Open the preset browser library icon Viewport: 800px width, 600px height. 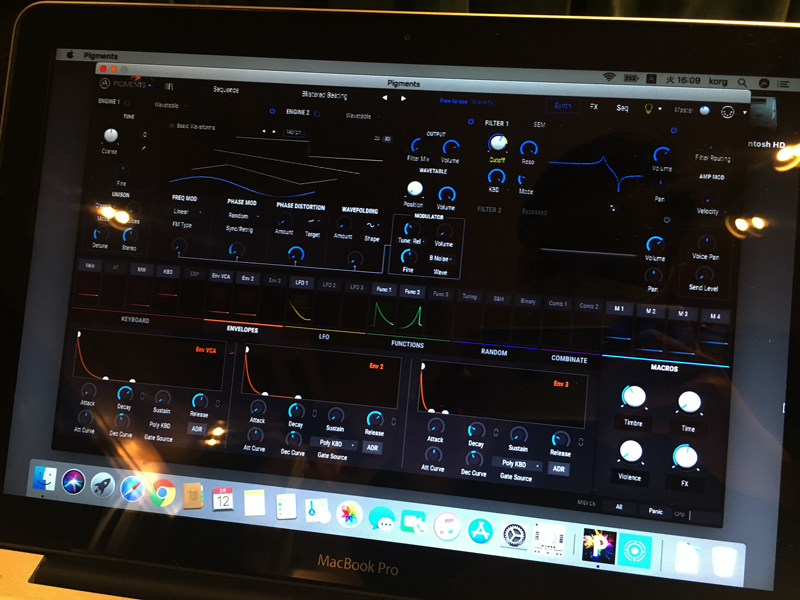[169, 86]
